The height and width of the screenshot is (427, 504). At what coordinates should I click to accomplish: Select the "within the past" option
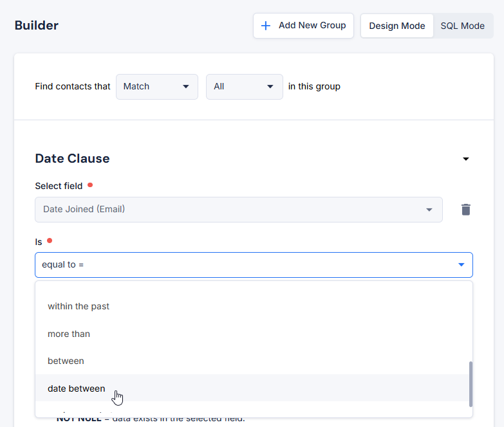coord(79,307)
